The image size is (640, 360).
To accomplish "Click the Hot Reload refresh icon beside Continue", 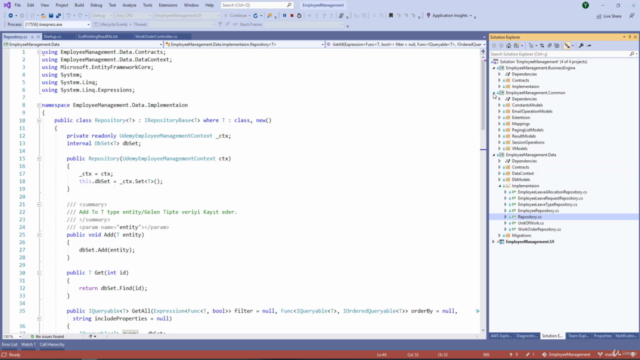I will point(256,16).
